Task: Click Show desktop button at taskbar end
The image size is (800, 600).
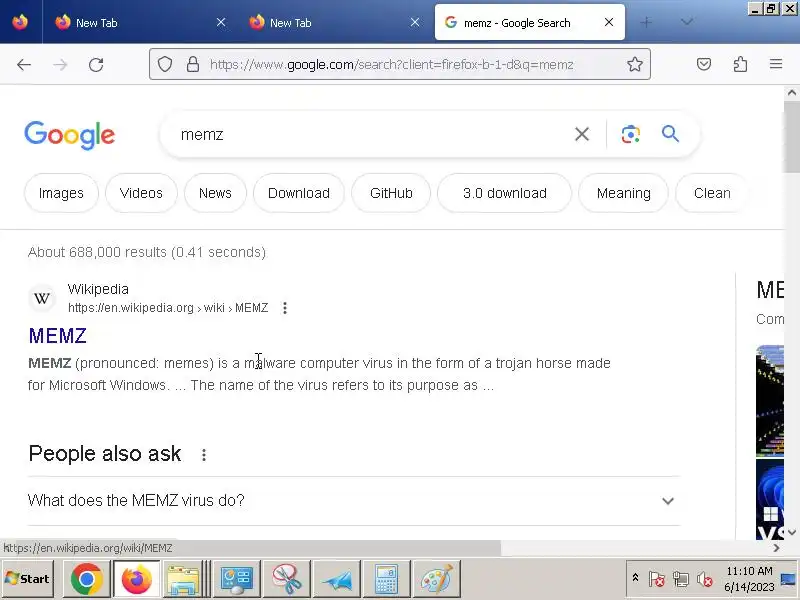Action: pyautogui.click(x=789, y=579)
